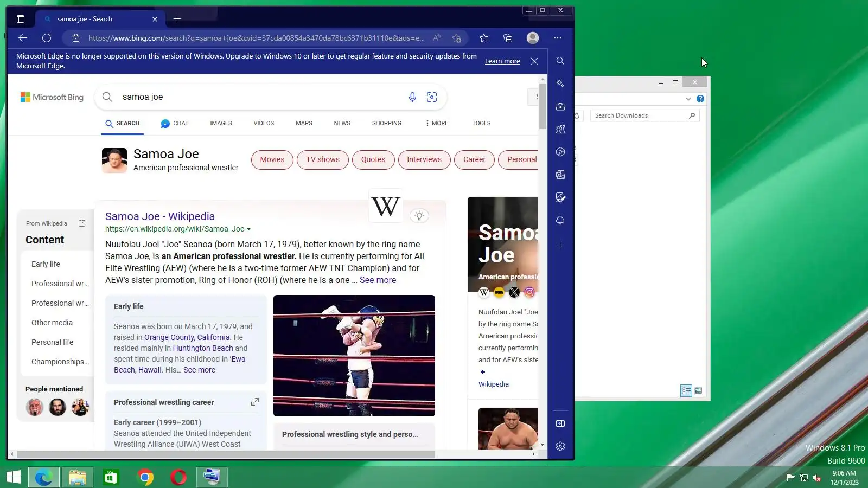The height and width of the screenshot is (488, 868).
Task: Select the Interviews chip
Action: [x=424, y=159]
